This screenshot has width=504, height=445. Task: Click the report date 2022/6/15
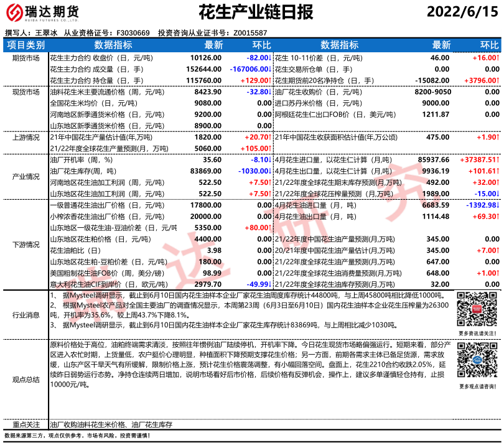point(462,12)
